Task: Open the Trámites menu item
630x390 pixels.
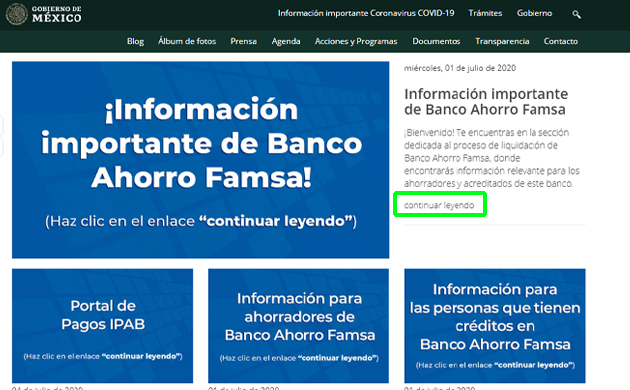Action: click(x=485, y=13)
